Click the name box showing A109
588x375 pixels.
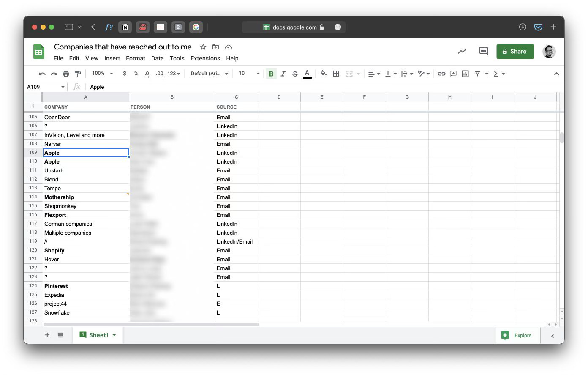[x=46, y=87]
